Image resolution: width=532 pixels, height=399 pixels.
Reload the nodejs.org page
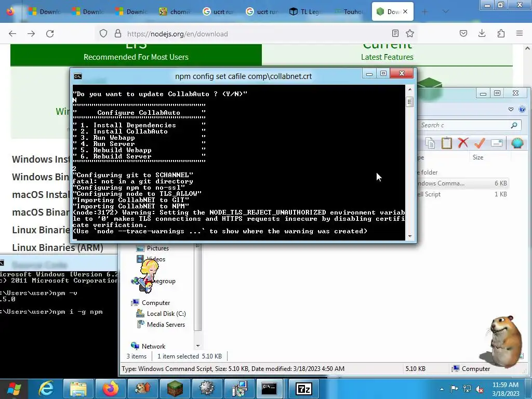click(x=50, y=33)
